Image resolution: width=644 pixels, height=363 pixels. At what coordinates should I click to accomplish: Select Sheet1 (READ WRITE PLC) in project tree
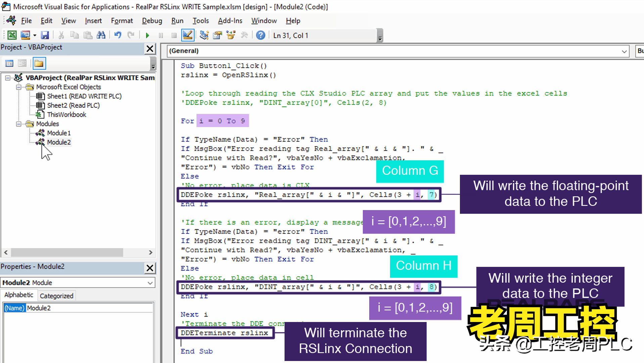(x=84, y=96)
